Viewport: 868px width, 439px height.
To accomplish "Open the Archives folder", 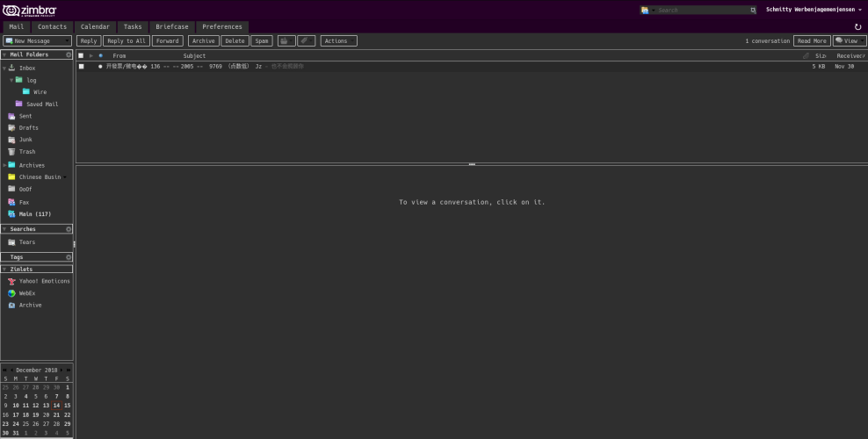I will pyautogui.click(x=32, y=165).
